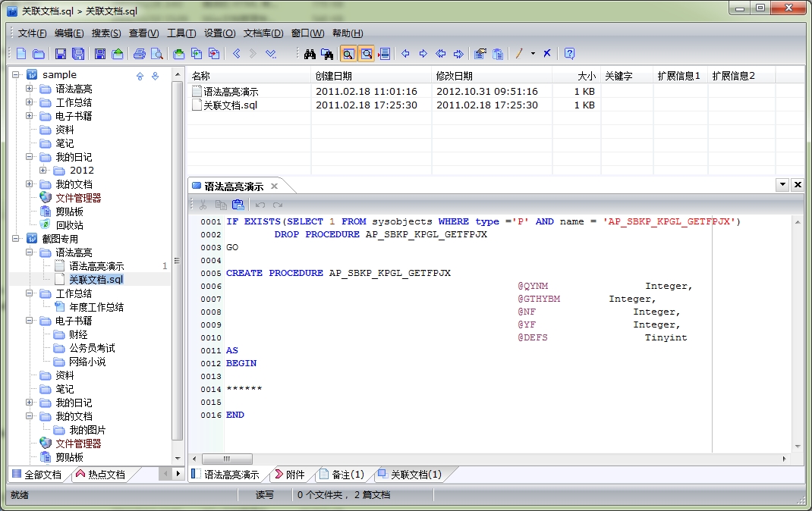The height and width of the screenshot is (511, 812).
Task: Select 公务员考试 folder in the tree
Action: 92,348
